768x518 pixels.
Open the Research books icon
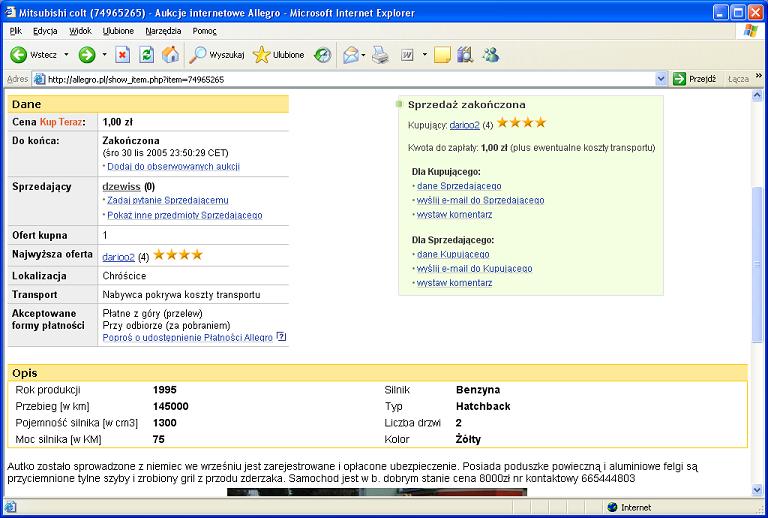tap(465, 55)
